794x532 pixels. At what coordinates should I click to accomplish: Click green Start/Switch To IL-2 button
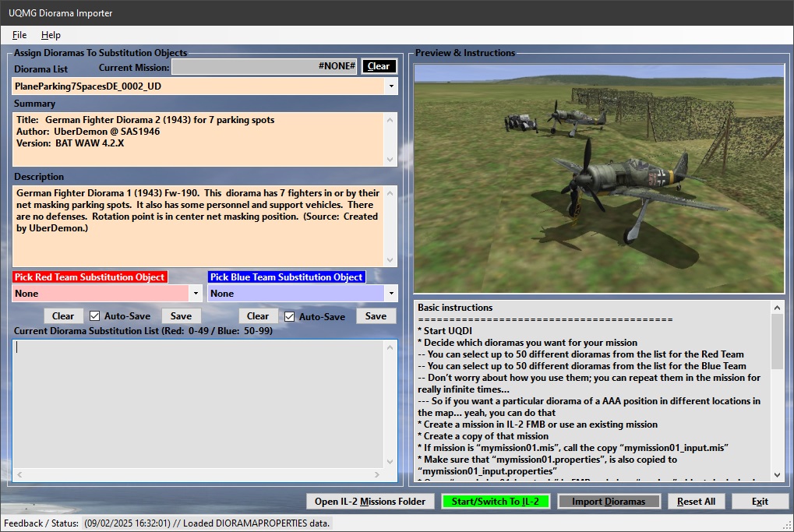coord(496,501)
